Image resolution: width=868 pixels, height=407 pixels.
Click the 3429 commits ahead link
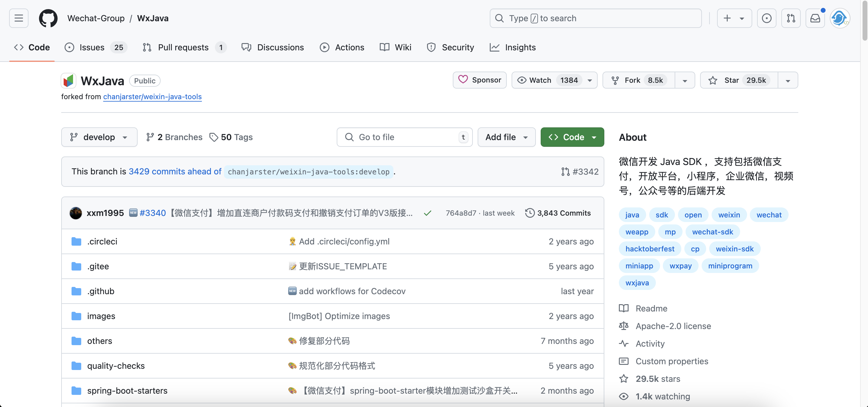(x=175, y=172)
